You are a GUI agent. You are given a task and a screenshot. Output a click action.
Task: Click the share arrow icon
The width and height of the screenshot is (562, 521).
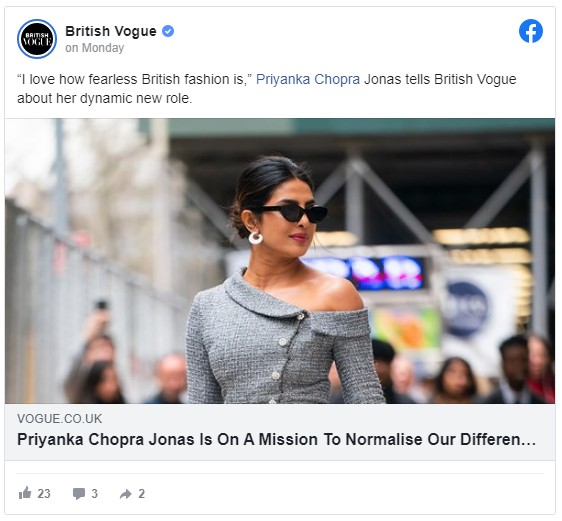coord(125,494)
